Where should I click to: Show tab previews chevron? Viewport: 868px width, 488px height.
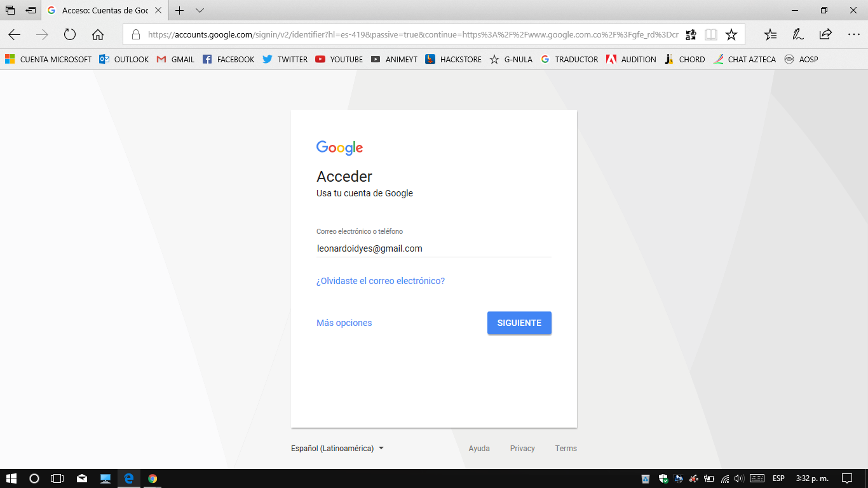pyautogui.click(x=200, y=11)
